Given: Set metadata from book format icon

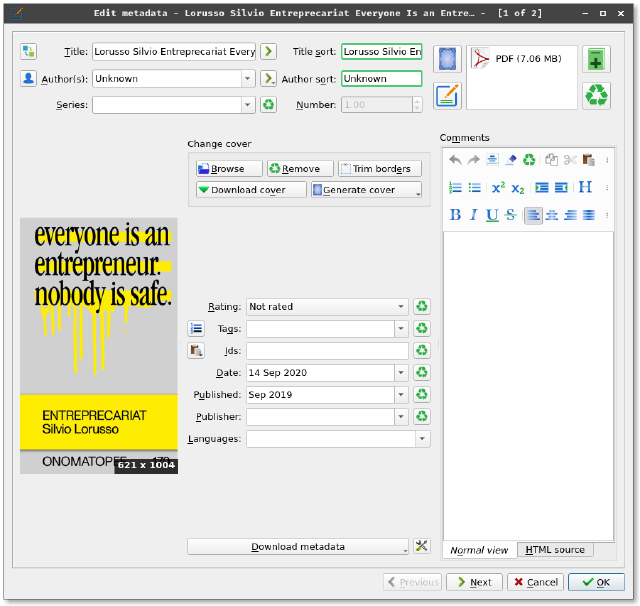Looking at the screenshot, I should click(x=447, y=96).
